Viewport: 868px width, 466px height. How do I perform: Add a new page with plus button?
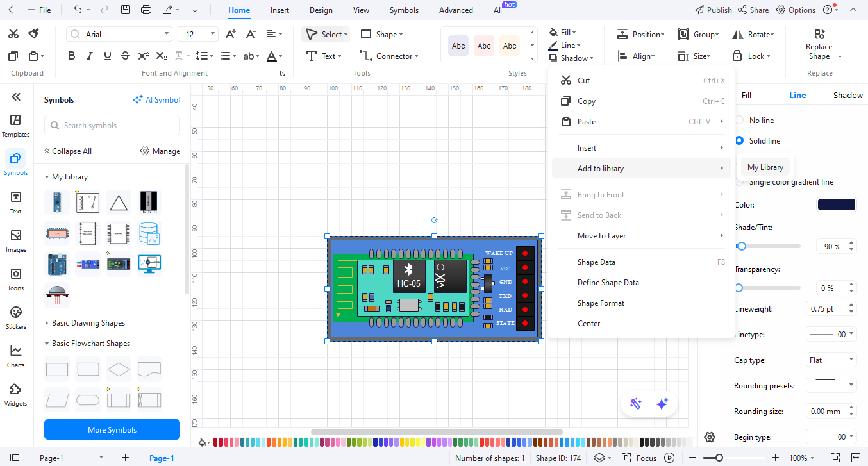pos(125,458)
